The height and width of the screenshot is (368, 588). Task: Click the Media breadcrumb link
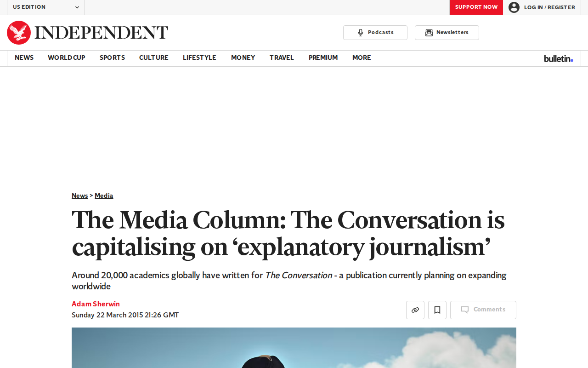click(104, 196)
